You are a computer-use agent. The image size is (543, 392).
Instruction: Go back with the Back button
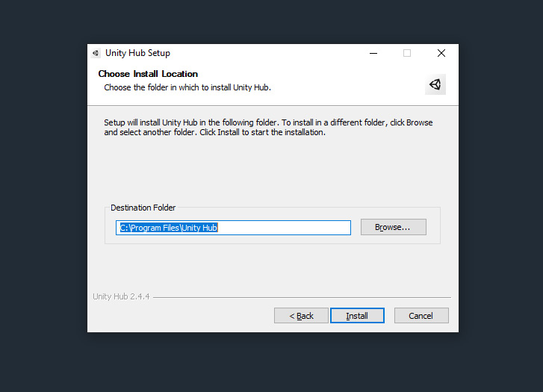point(301,316)
